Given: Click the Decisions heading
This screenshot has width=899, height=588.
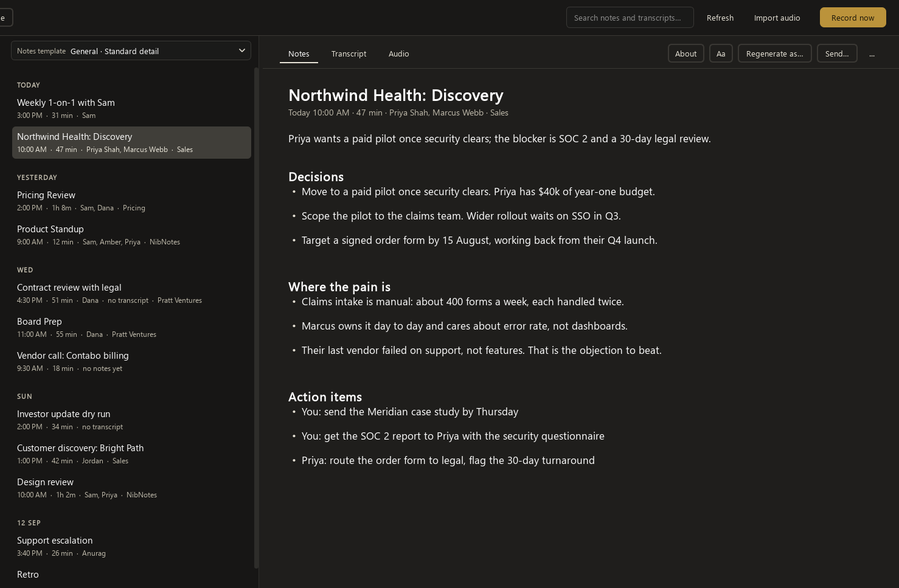Looking at the screenshot, I should (316, 177).
